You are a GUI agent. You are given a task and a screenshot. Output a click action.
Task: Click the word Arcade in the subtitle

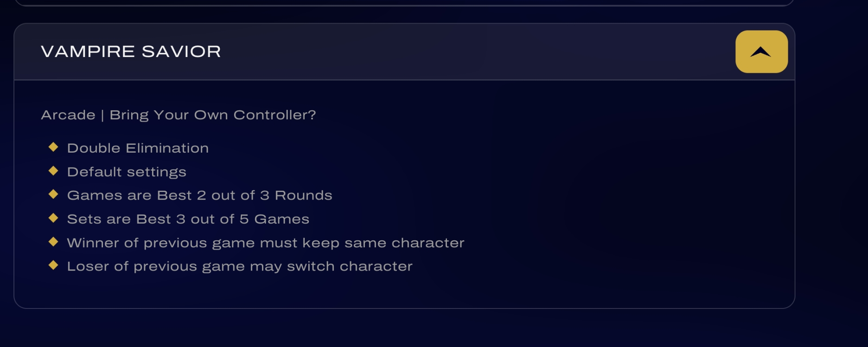[68, 115]
